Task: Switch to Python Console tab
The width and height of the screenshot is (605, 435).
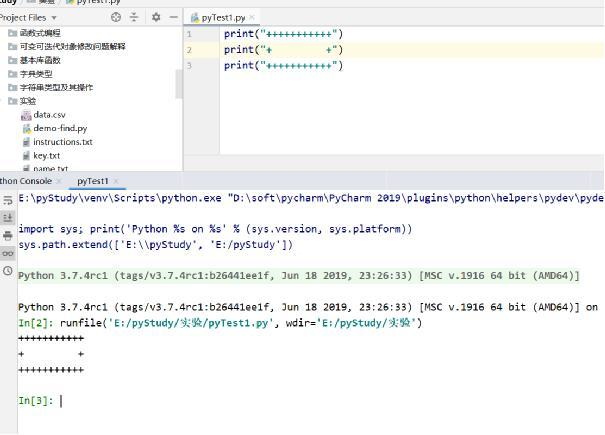Action: click(26, 181)
